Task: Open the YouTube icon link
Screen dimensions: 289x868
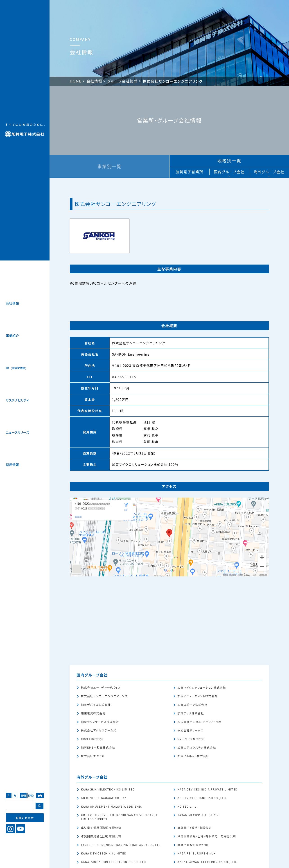Action: click(20, 829)
